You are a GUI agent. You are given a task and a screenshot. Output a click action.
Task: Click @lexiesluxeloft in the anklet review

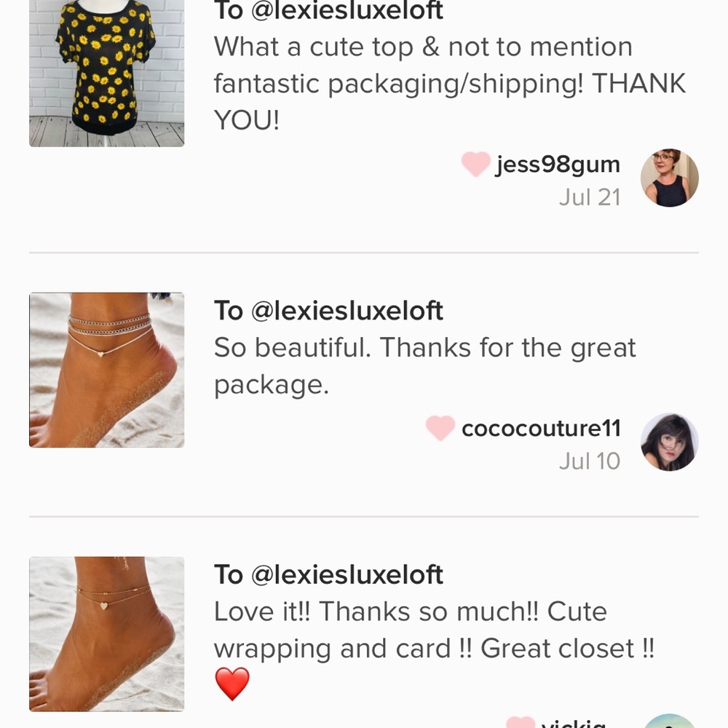tap(347, 311)
